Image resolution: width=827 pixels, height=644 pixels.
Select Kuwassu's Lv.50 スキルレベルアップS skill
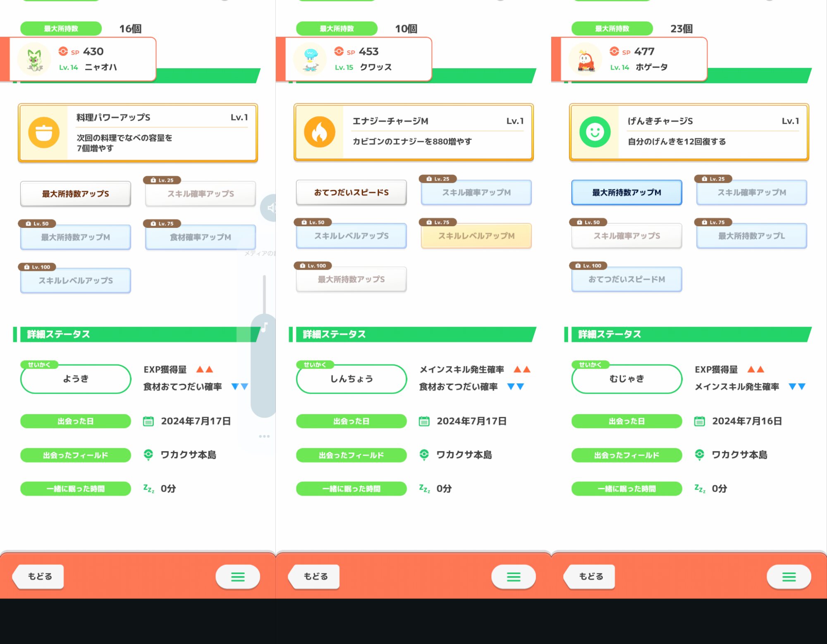(x=351, y=236)
